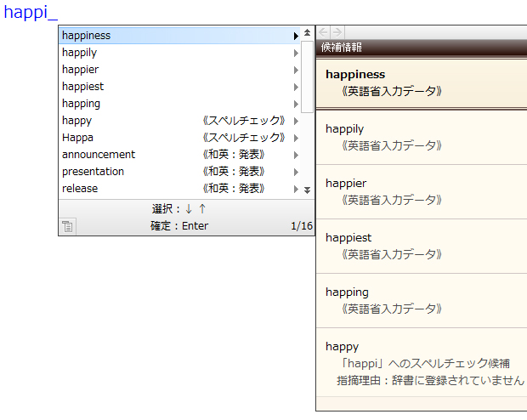Select the happiness candidate row
This screenshot has height=420, width=527.
tap(179, 36)
